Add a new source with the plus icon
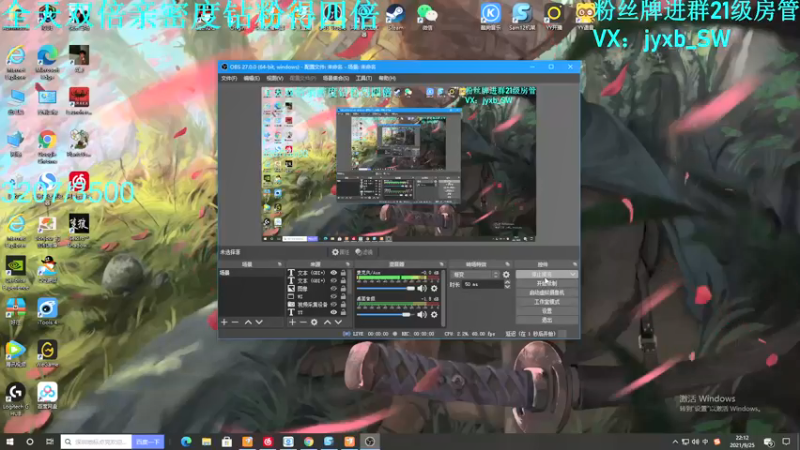The width and height of the screenshot is (800, 450). tap(292, 322)
